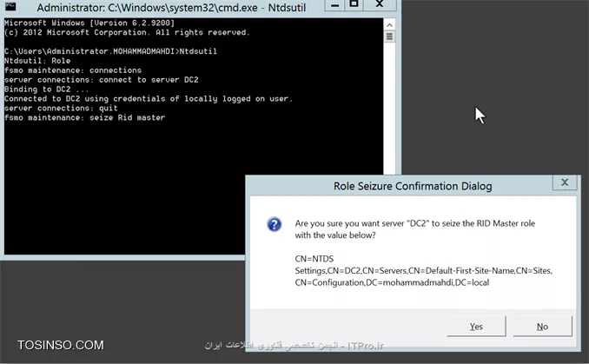Click the prompt line ending with Ntdsutil
This screenshot has width=589, height=364.
coord(110,51)
